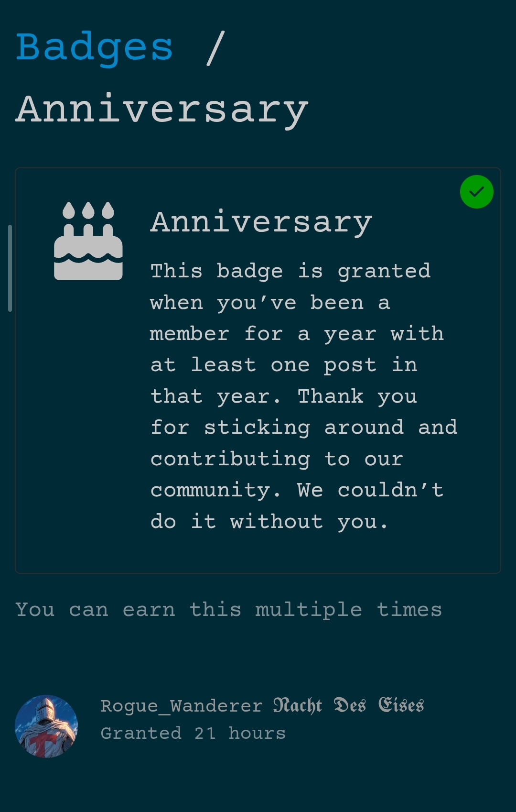Image resolution: width=516 pixels, height=812 pixels.
Task: Click the candle flames atop the cake icon
Action: click(x=88, y=210)
